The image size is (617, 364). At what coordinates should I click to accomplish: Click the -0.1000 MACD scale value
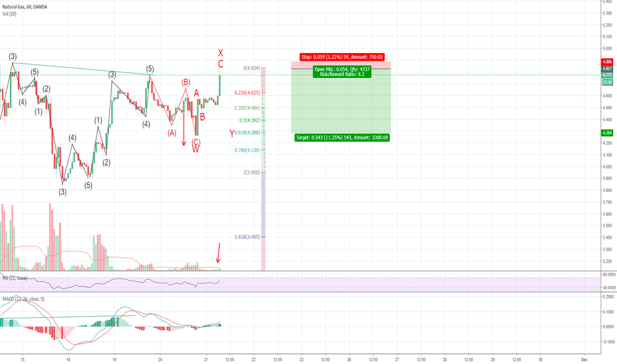point(608,342)
